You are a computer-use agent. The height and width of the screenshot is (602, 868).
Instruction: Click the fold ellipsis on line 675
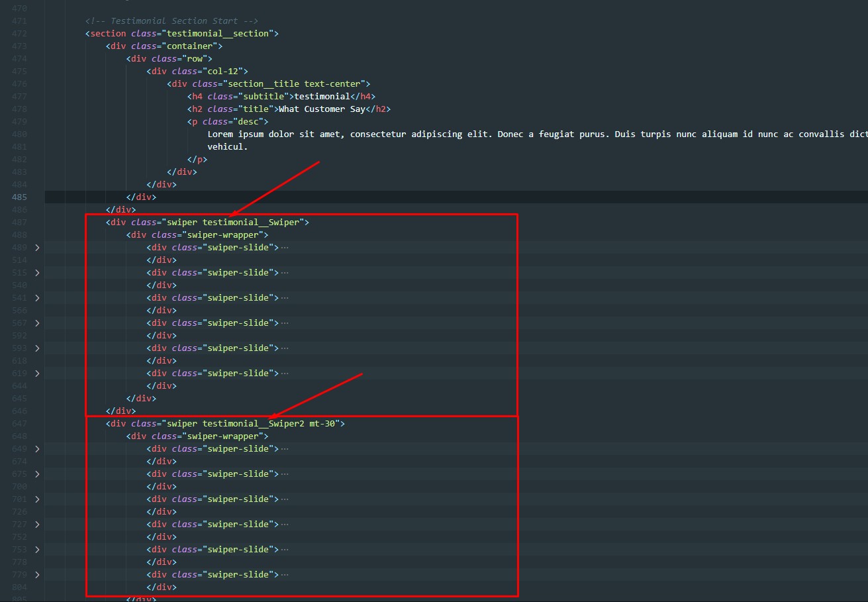click(285, 474)
